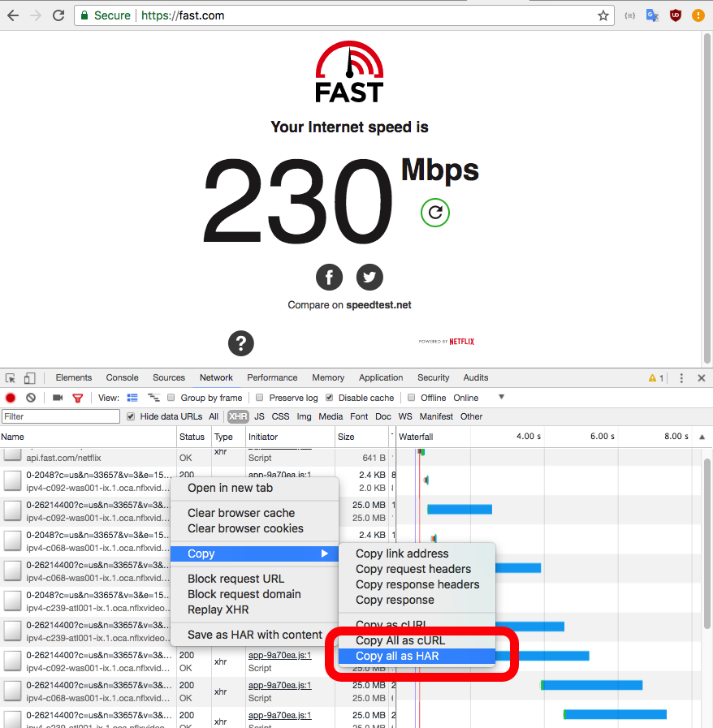The width and height of the screenshot is (713, 728).
Task: Choose Copy All as cURL
Action: (417, 640)
